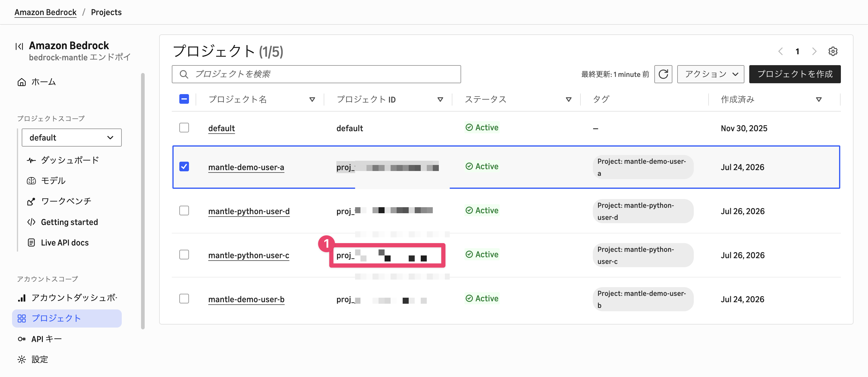Open the アクション actions dropdown
The image size is (868, 377).
(x=710, y=74)
